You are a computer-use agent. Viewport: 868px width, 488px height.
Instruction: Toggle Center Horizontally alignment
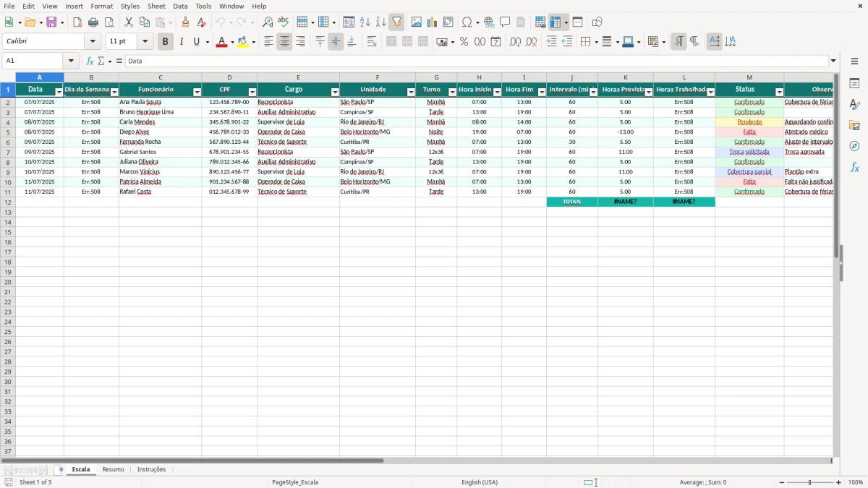[284, 42]
